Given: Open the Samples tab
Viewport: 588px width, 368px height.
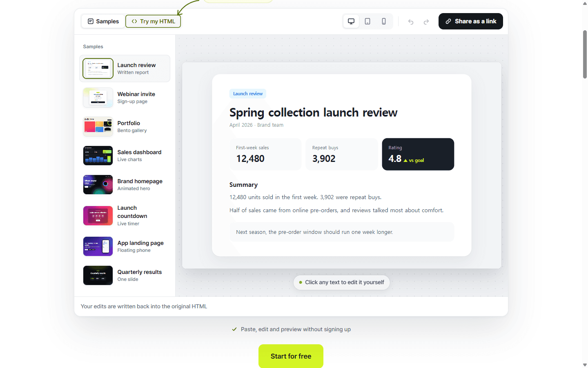Looking at the screenshot, I should pos(103,21).
